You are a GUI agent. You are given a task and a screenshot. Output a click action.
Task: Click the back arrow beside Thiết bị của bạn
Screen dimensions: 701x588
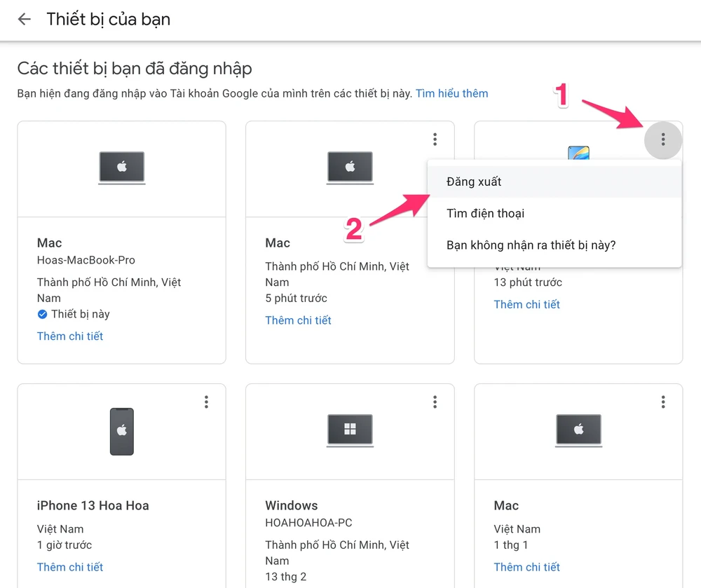click(x=25, y=19)
